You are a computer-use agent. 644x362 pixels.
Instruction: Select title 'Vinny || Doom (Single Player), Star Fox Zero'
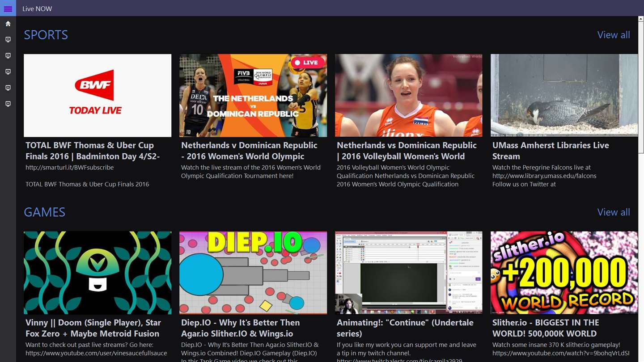[93, 328]
